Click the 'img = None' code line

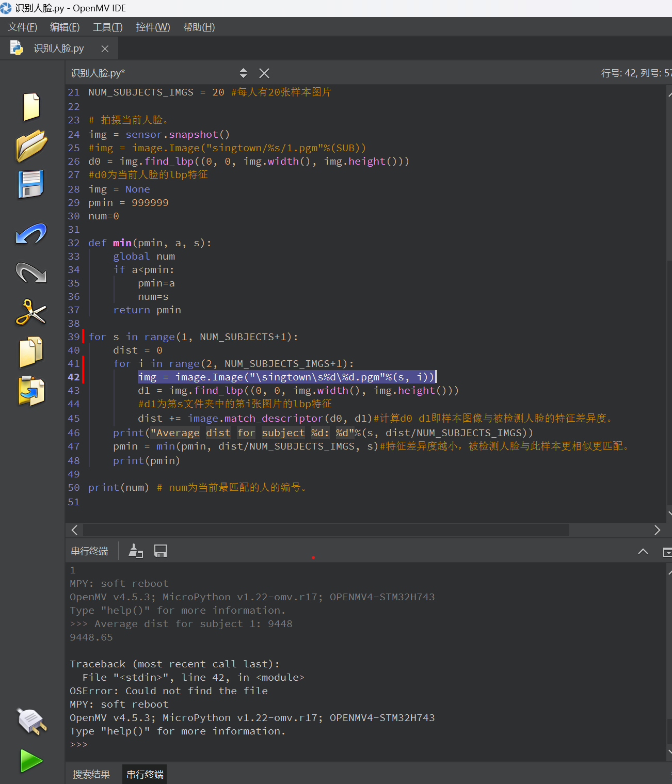(x=119, y=189)
